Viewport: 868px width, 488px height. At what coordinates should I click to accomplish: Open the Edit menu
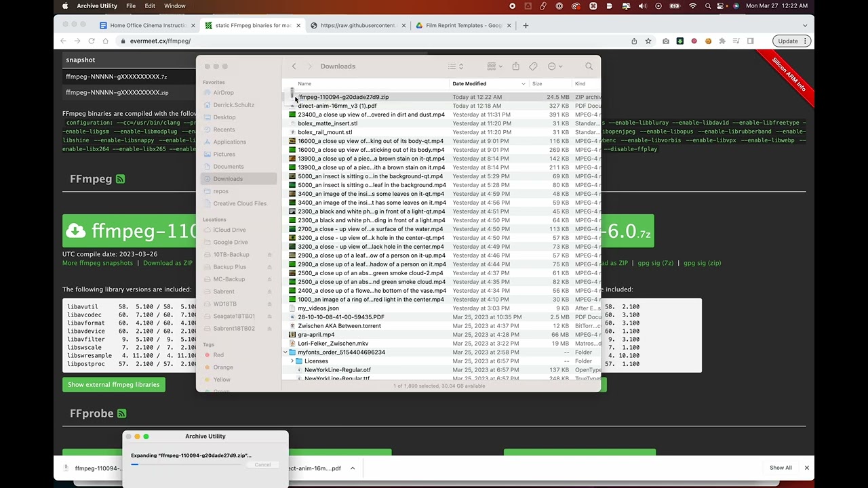pyautogui.click(x=150, y=6)
